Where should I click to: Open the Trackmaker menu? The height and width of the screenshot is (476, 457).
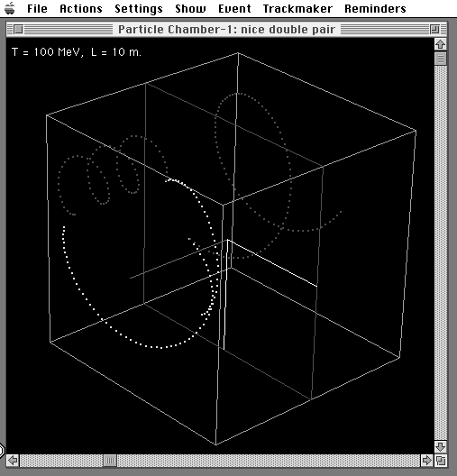coord(297,8)
